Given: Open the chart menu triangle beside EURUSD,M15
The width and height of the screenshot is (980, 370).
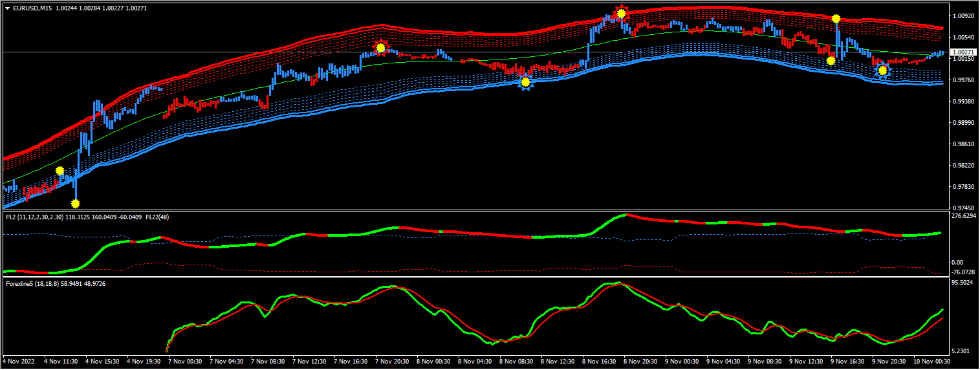Looking at the screenshot, I should (x=7, y=8).
